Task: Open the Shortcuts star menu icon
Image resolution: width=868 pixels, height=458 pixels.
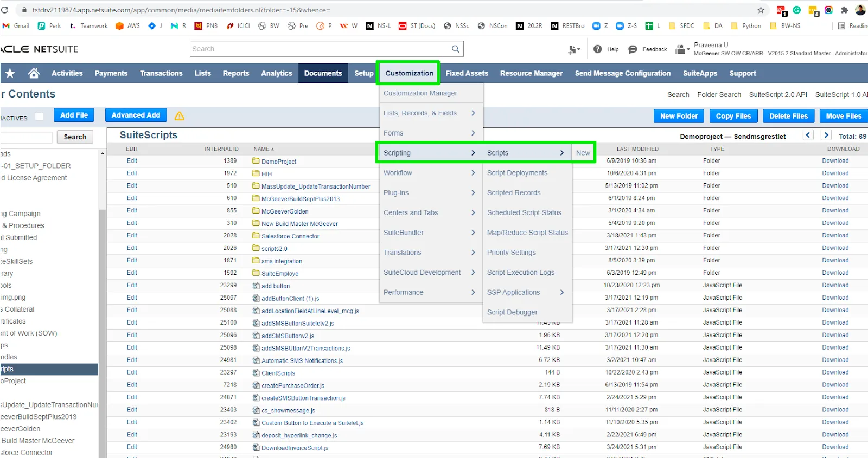Action: 10,73
